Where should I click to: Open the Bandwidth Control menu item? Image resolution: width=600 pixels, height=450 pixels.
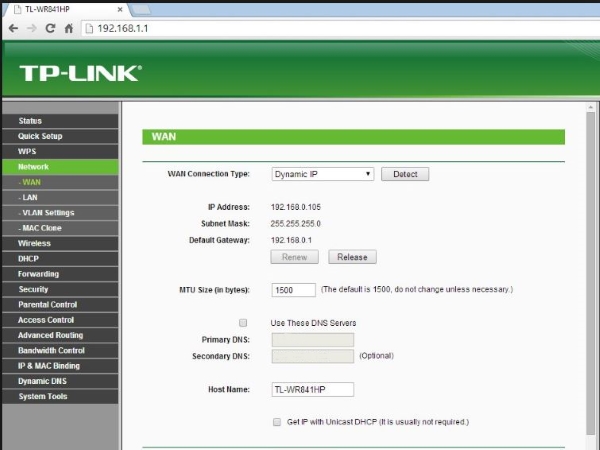(60, 351)
